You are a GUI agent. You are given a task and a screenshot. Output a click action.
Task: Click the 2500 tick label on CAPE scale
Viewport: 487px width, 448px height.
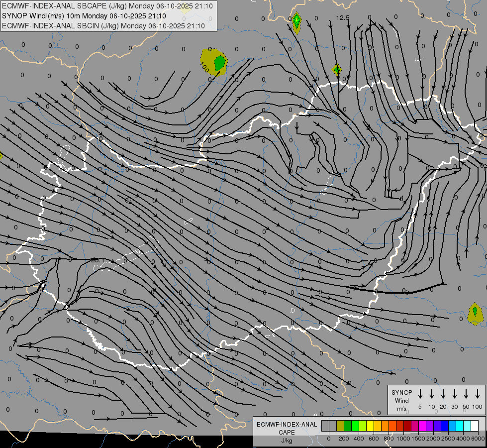click(x=448, y=439)
